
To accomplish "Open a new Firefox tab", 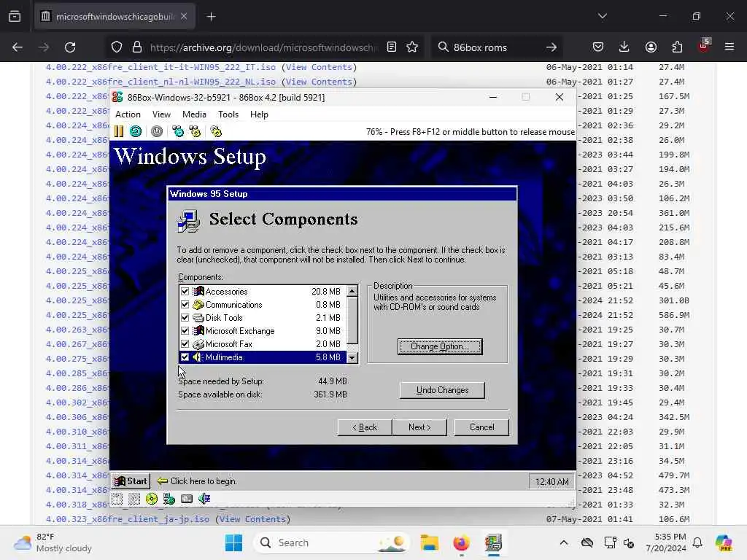I will (211, 17).
